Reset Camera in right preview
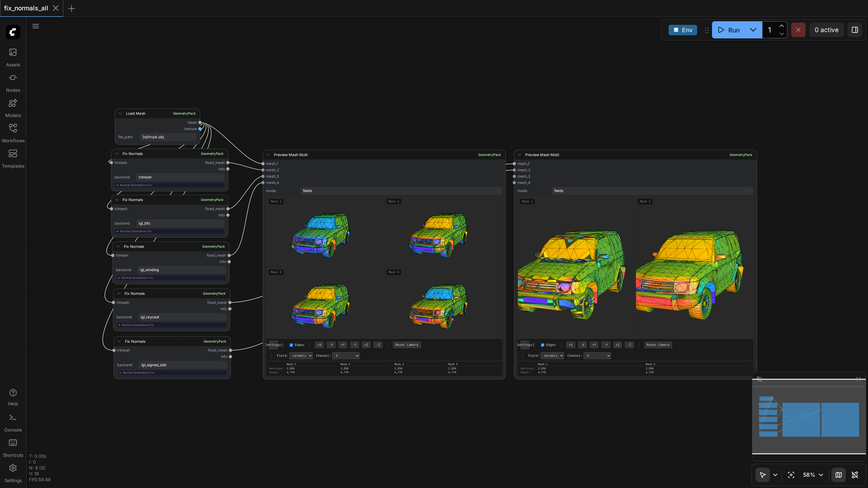The image size is (868, 488). tap(658, 345)
